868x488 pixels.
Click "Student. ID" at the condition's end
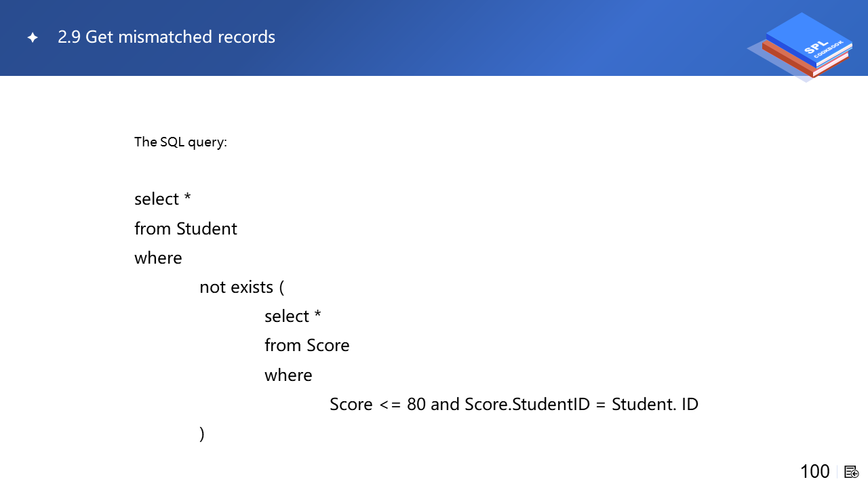[654, 405]
